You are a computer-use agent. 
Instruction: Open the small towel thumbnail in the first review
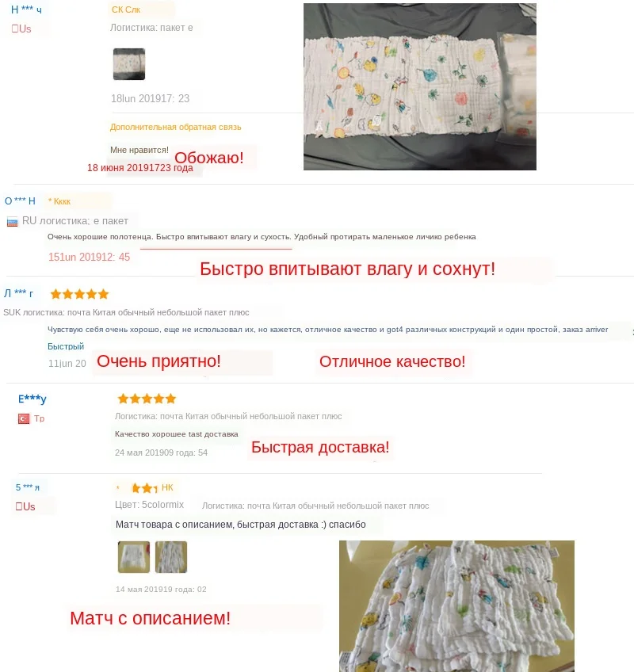(129, 64)
